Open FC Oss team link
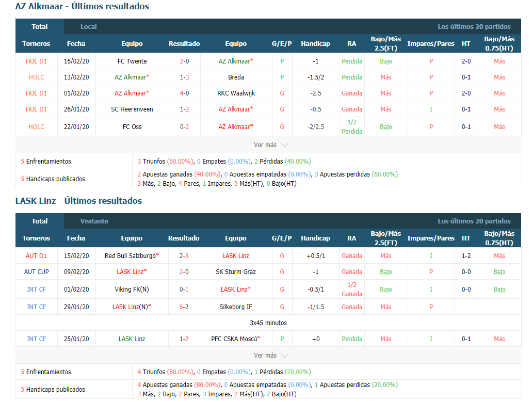This screenshot has width=532, height=402. click(132, 126)
